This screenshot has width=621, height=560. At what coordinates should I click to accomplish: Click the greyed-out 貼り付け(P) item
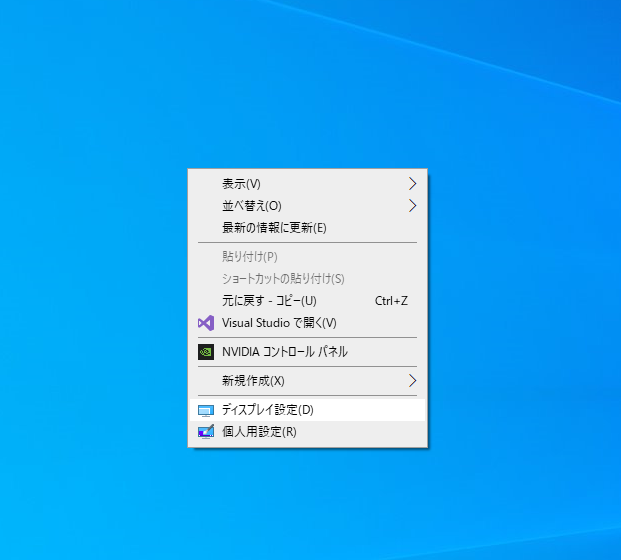pyautogui.click(x=250, y=257)
